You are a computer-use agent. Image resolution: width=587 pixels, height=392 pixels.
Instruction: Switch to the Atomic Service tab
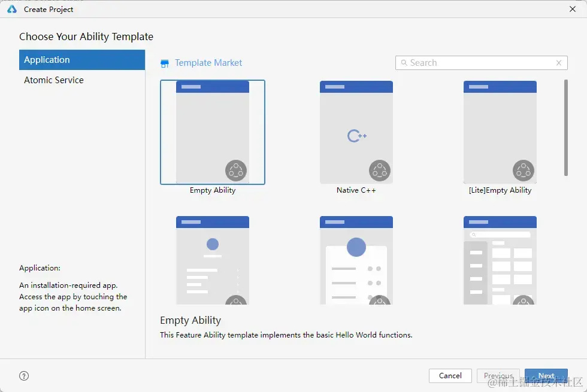coord(82,80)
